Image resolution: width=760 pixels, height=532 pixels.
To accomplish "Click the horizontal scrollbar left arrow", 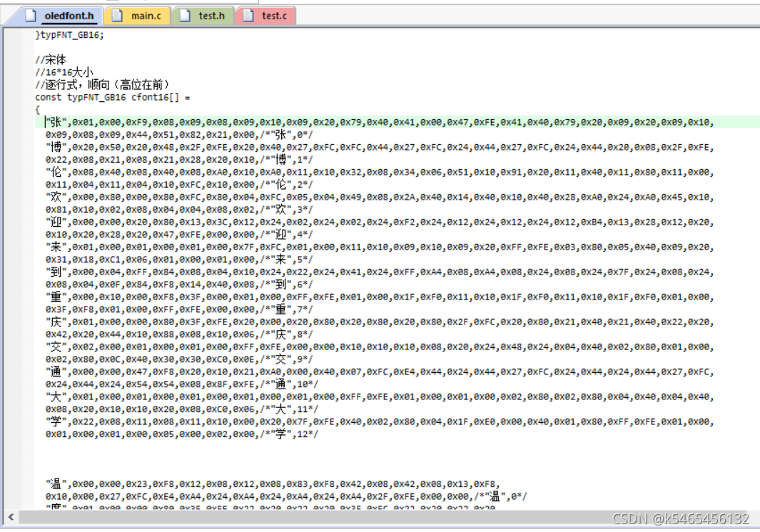I will point(11,517).
